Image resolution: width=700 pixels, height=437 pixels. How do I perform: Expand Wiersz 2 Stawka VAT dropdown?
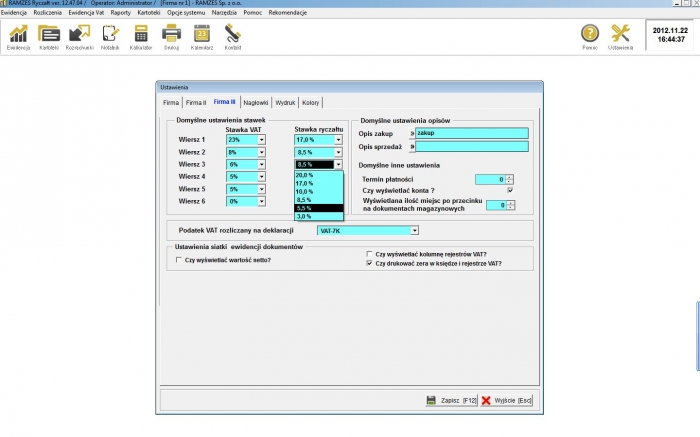pos(262,152)
